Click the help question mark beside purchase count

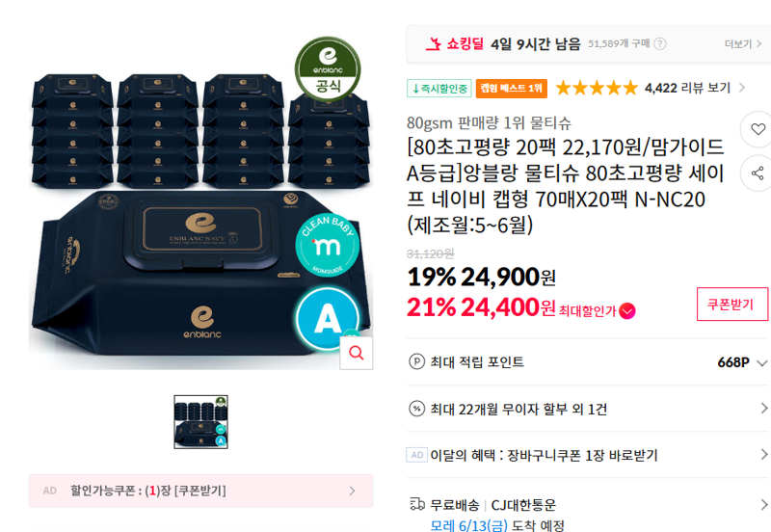[660, 43]
